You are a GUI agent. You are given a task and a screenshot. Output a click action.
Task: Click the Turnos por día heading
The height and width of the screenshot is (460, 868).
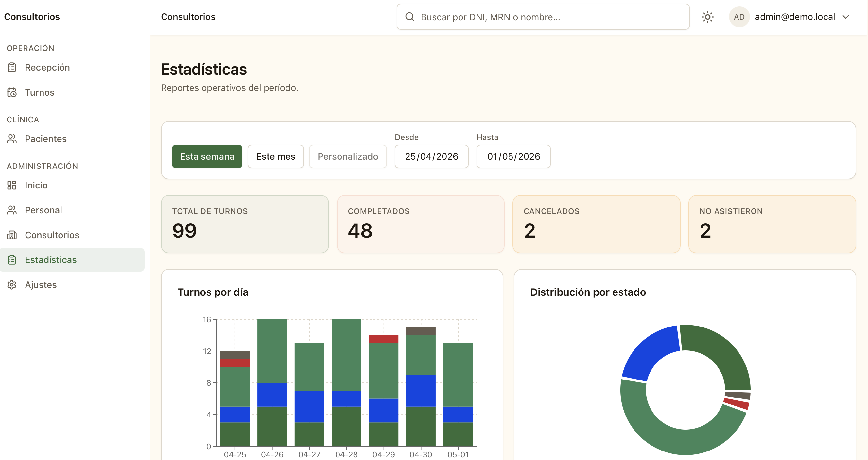tap(213, 292)
